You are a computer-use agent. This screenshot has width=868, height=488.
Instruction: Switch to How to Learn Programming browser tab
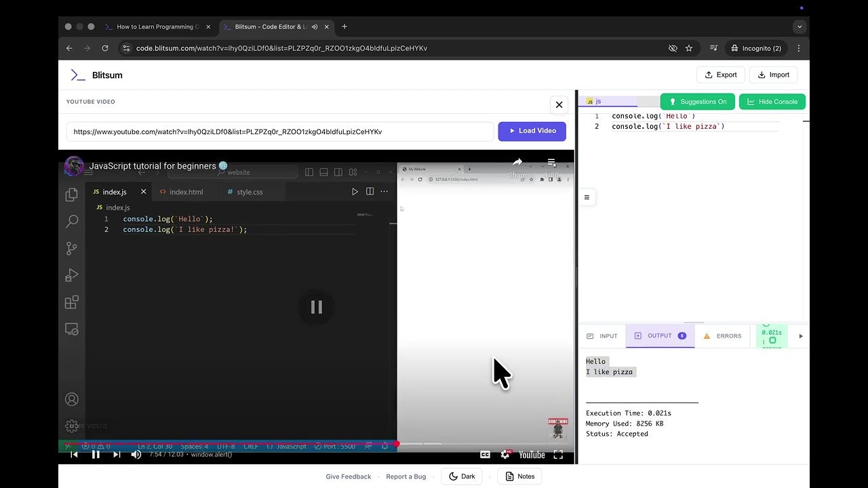[x=158, y=27]
